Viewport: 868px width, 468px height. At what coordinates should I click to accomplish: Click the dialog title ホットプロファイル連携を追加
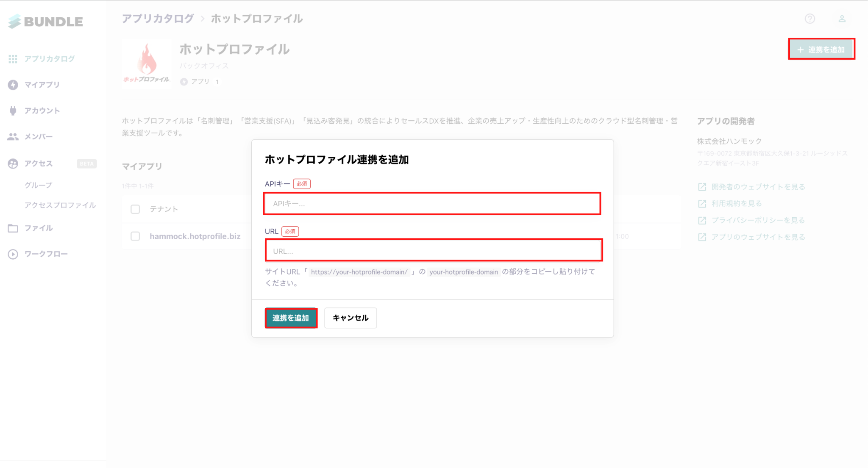(337, 160)
